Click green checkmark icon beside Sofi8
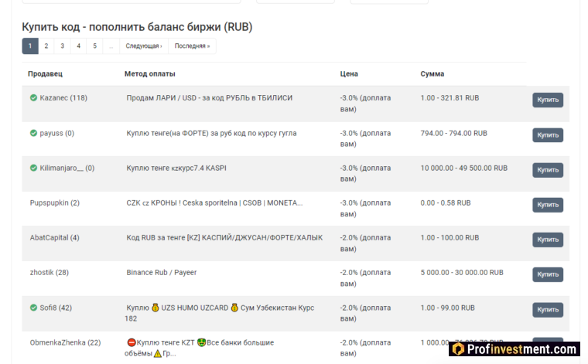Image resolution: width=588 pixels, height=364 pixels. tap(33, 308)
